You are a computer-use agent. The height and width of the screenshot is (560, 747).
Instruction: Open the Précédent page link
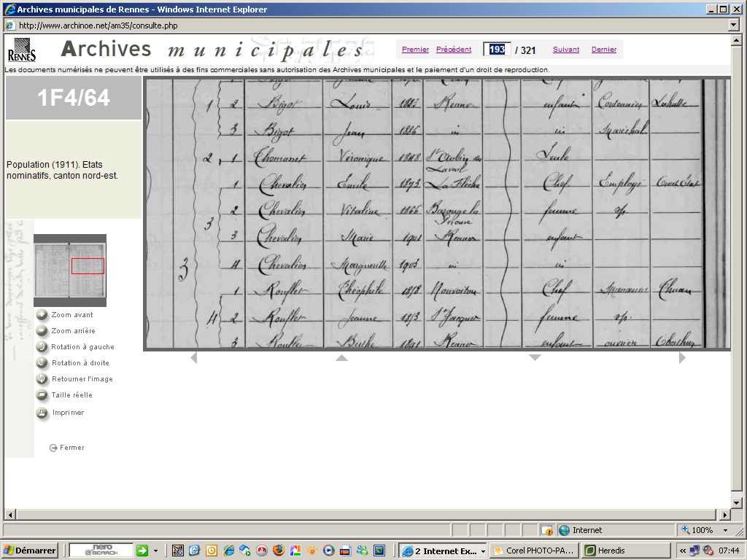click(454, 50)
